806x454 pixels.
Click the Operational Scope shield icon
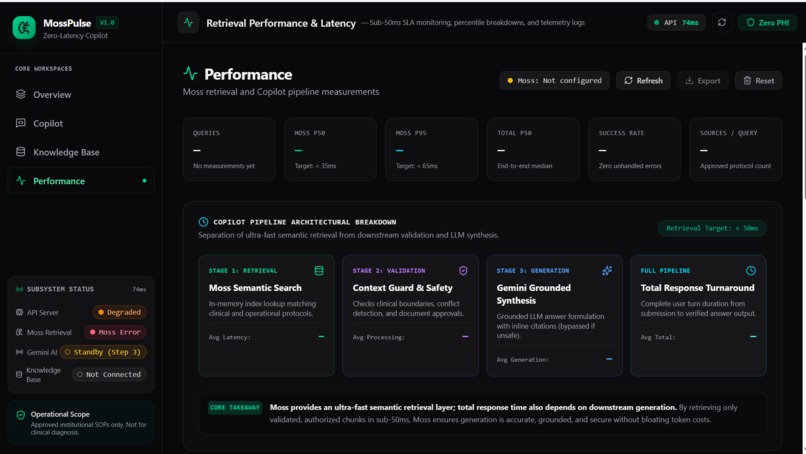tap(21, 415)
